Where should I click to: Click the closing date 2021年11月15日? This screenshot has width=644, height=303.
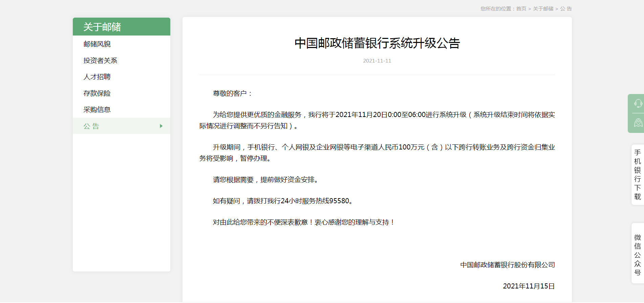click(x=529, y=286)
